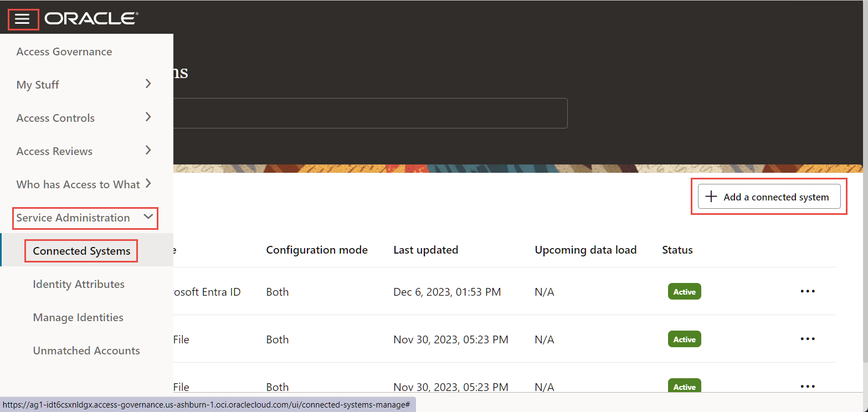This screenshot has width=868, height=412.
Task: Select My Stuff menu item
Action: point(38,85)
